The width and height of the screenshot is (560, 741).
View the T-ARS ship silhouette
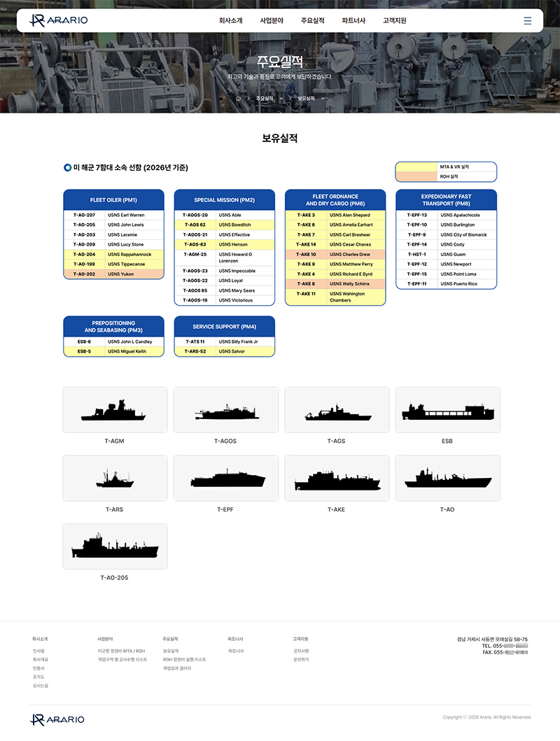[x=115, y=479]
